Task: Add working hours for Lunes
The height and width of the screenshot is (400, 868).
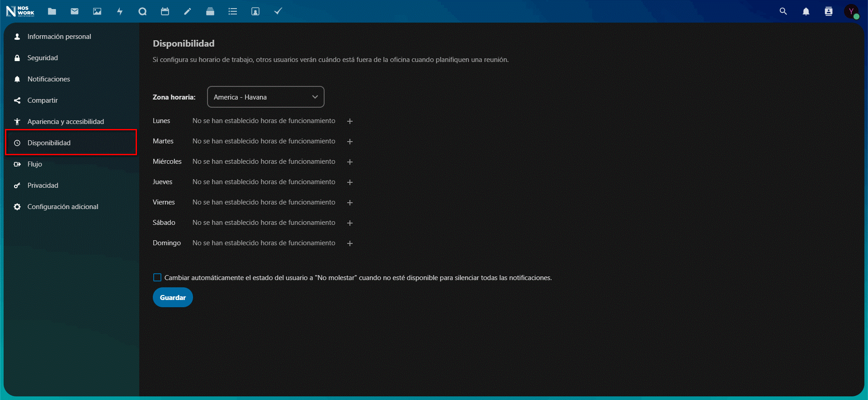Action: click(x=350, y=121)
